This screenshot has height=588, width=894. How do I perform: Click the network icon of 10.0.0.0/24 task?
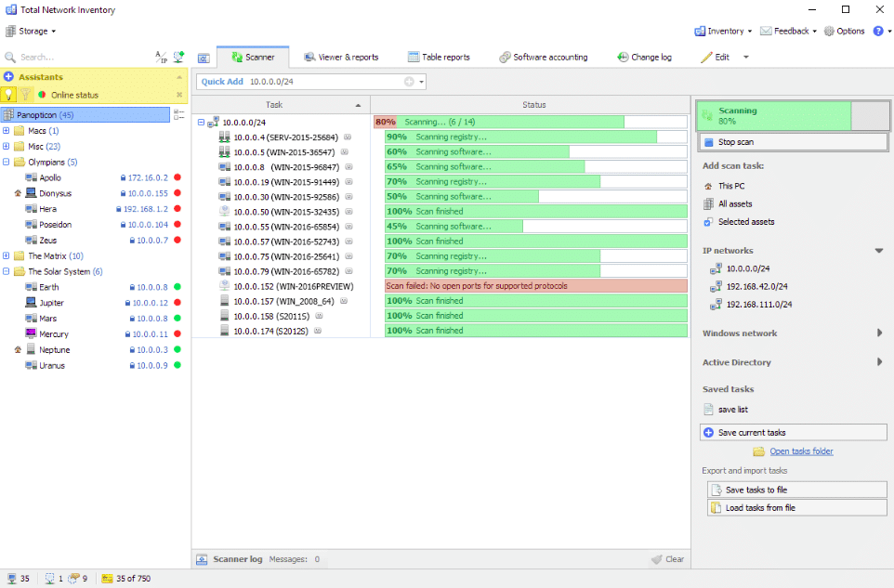[213, 122]
